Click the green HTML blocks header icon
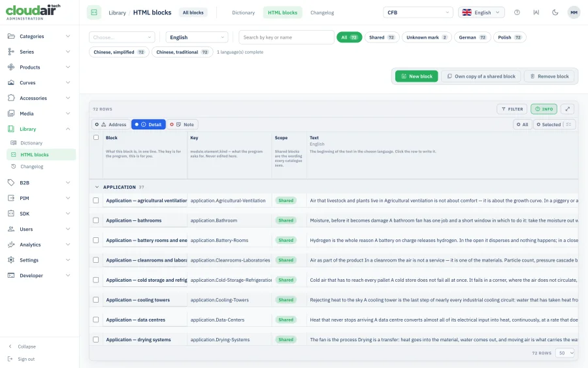This screenshot has height=368, width=588. (x=94, y=12)
